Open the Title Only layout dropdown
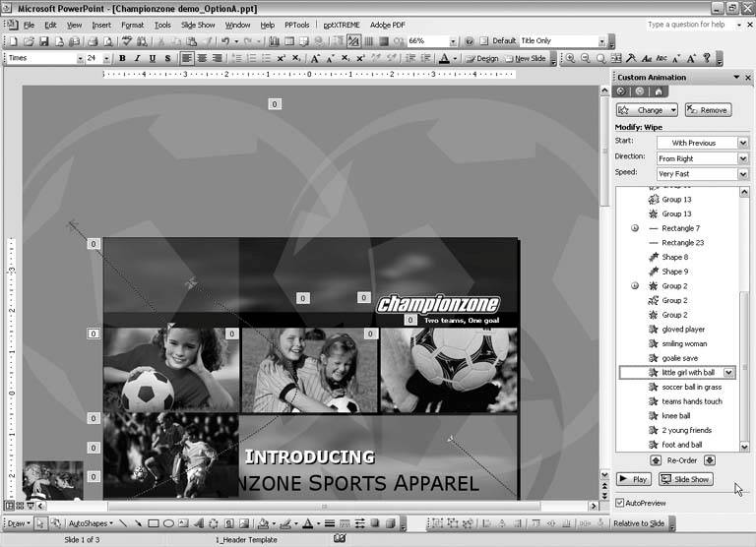Screen dimensions: 756x547 (601, 41)
